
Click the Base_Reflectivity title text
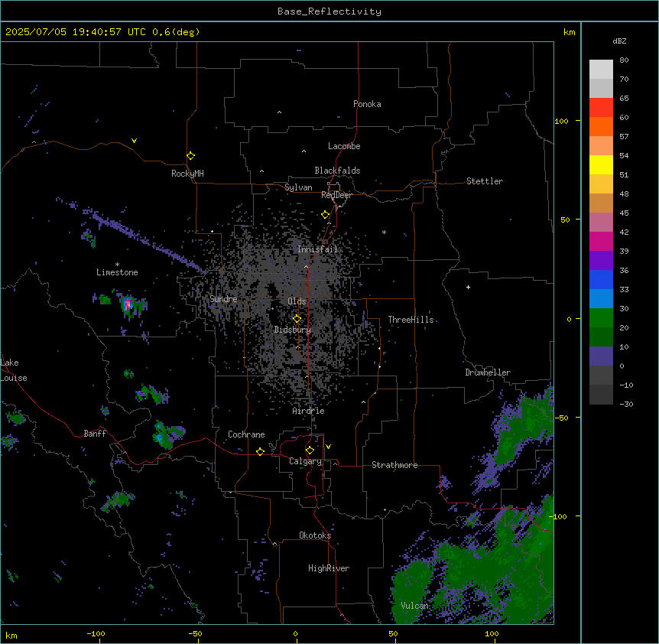329,11
